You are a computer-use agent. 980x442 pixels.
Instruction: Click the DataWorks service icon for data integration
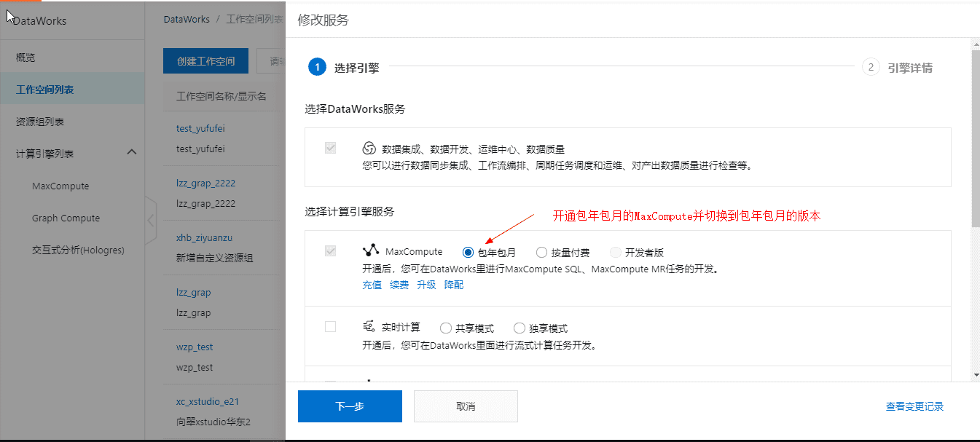(369, 148)
